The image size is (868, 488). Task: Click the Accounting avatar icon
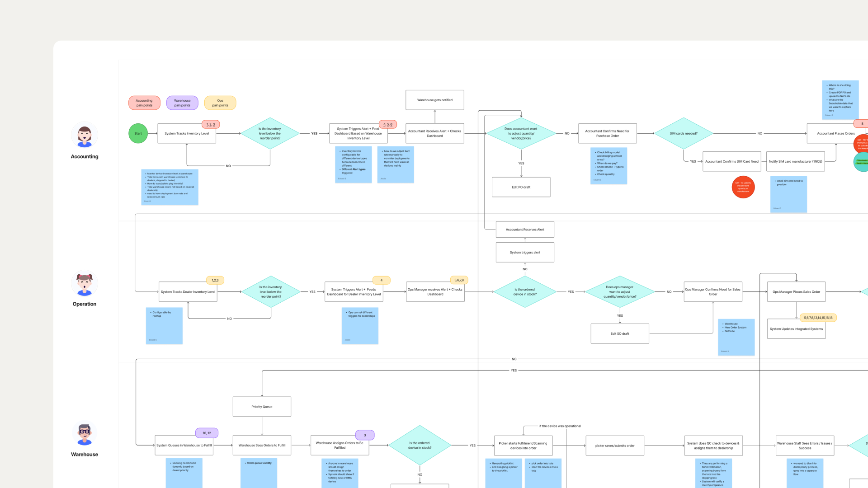tap(85, 135)
